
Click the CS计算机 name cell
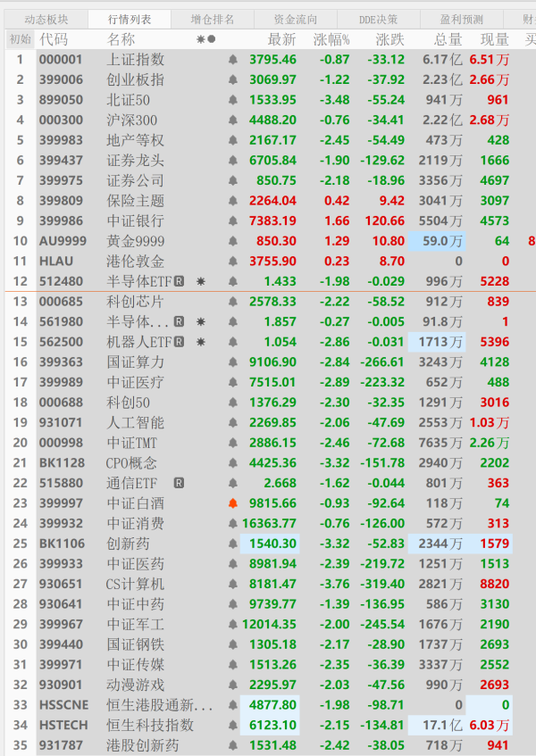[x=135, y=585]
